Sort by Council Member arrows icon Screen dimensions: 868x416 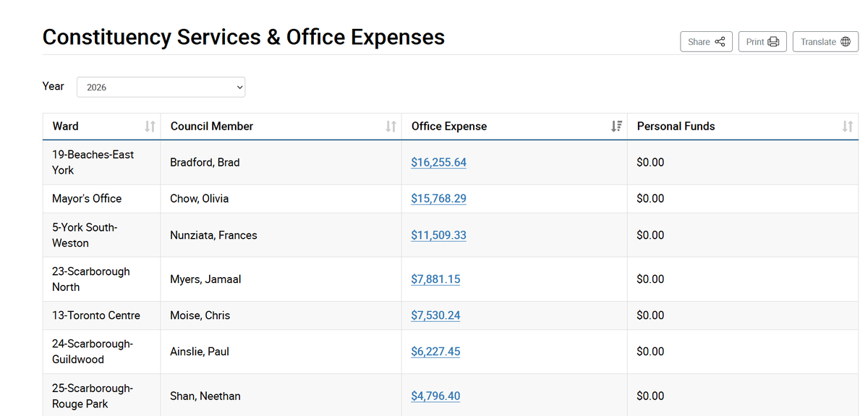point(391,126)
